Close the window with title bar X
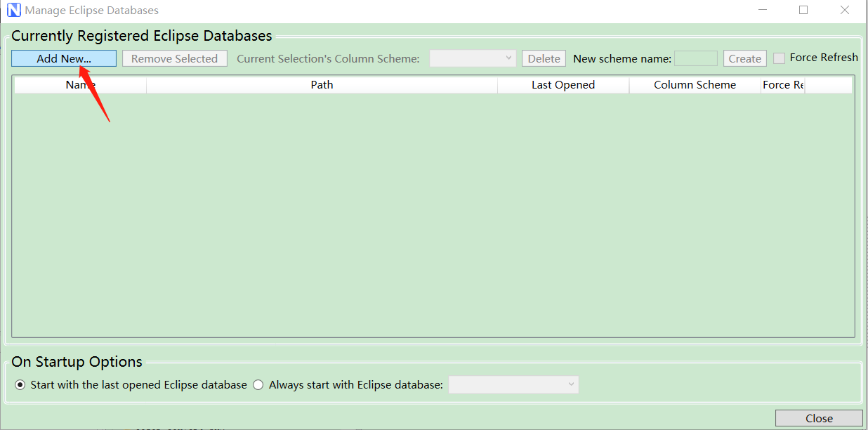 pos(845,10)
